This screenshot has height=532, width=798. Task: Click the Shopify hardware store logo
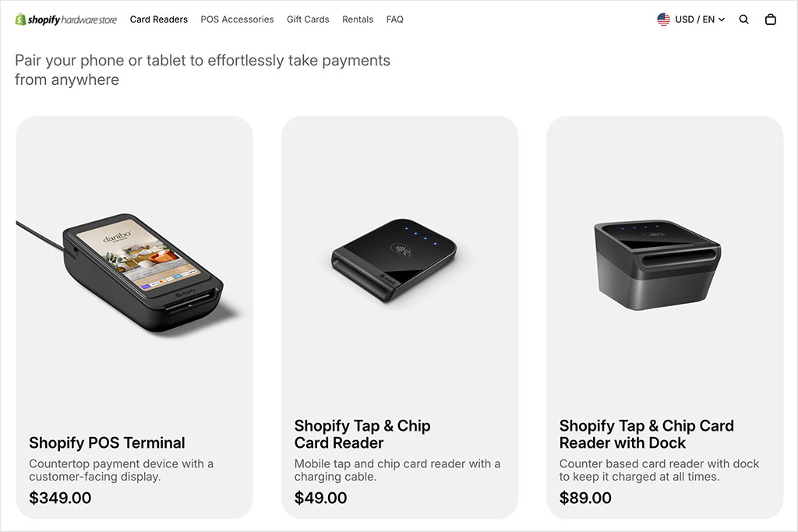click(66, 19)
